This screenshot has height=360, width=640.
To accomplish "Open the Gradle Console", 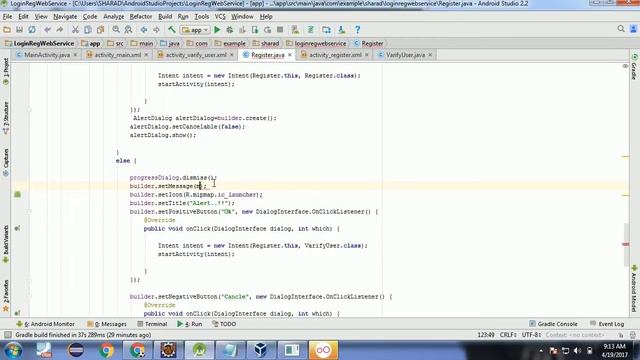I will click(553, 324).
